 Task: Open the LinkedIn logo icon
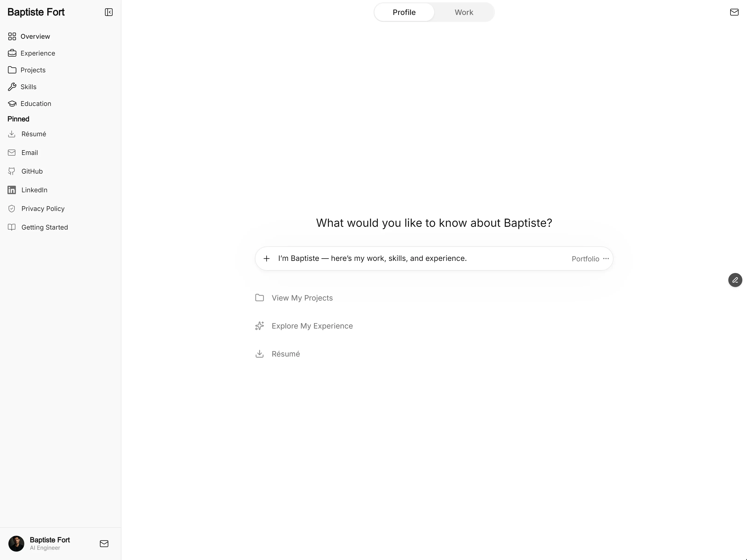coord(12,190)
